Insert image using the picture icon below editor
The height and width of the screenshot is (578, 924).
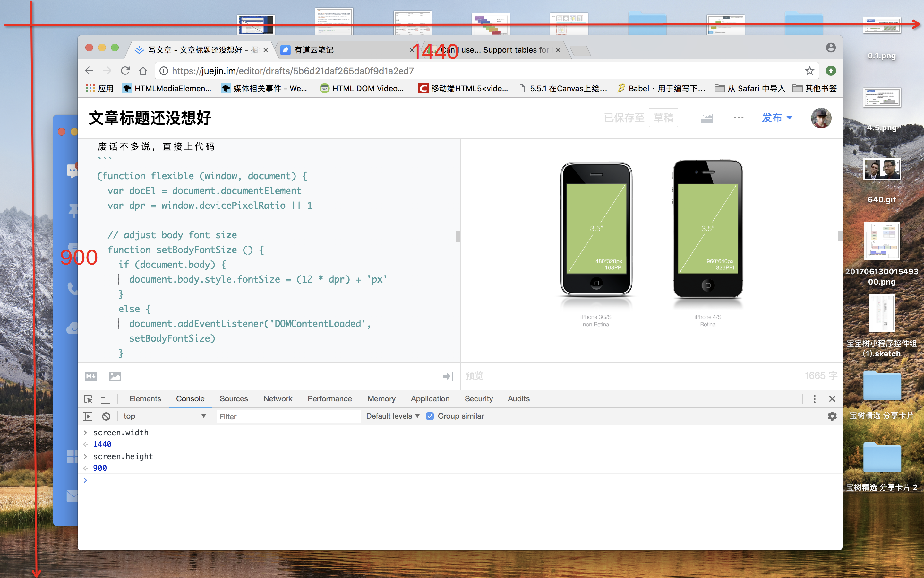(x=115, y=376)
